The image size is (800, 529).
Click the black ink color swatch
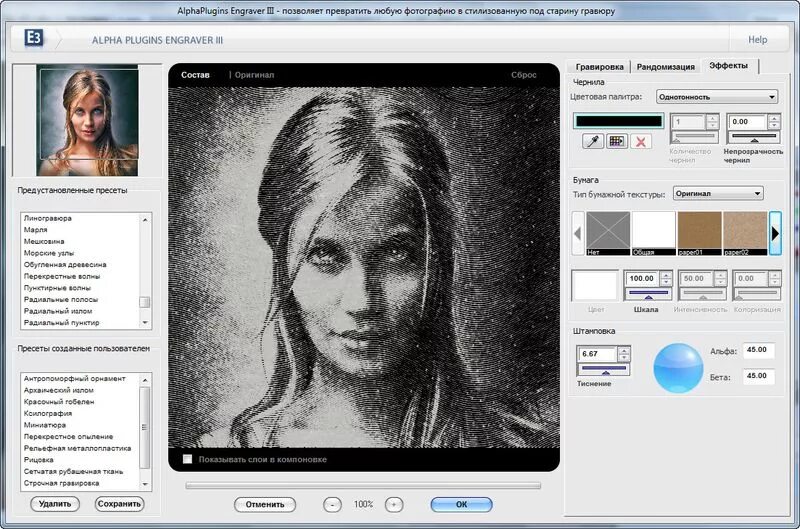[619, 121]
